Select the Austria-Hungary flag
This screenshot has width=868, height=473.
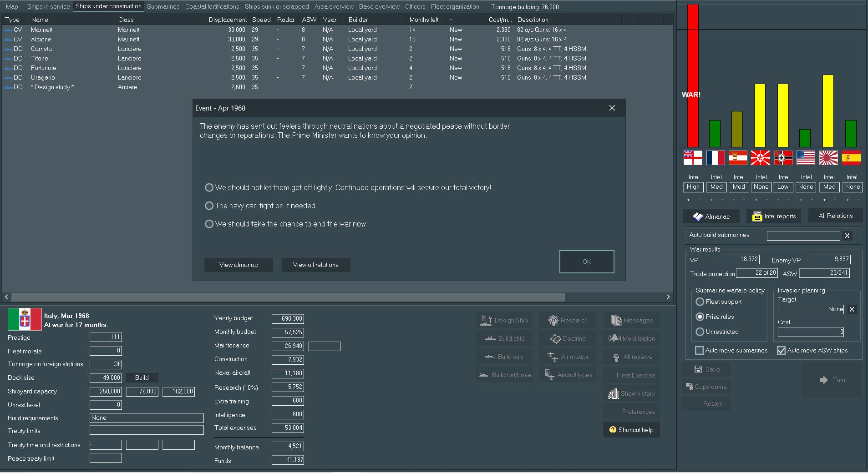[738, 158]
